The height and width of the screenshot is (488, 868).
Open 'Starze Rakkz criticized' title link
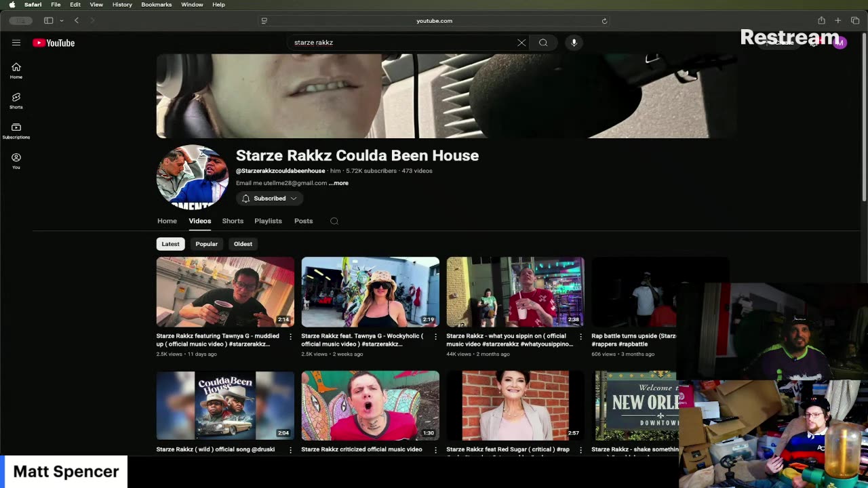tap(361, 449)
